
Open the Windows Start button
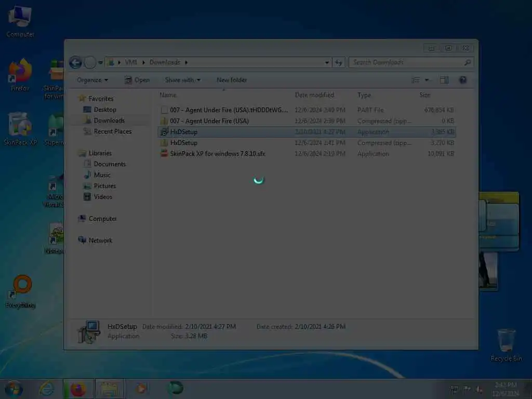pyautogui.click(x=14, y=389)
